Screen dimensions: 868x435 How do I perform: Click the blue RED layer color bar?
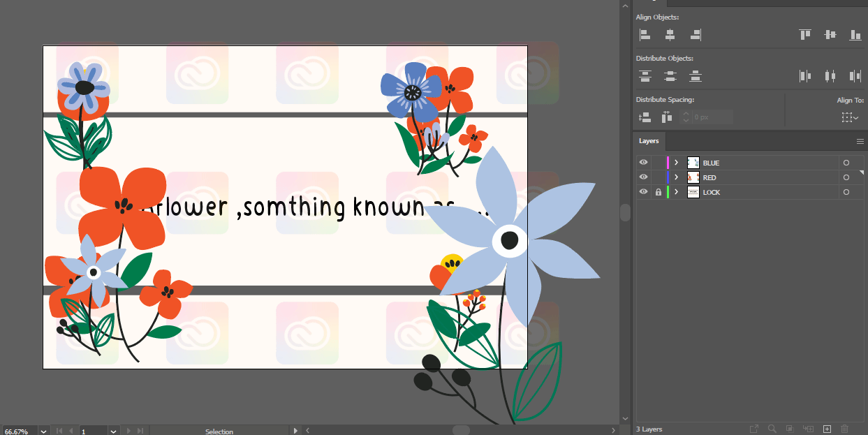[x=668, y=177]
